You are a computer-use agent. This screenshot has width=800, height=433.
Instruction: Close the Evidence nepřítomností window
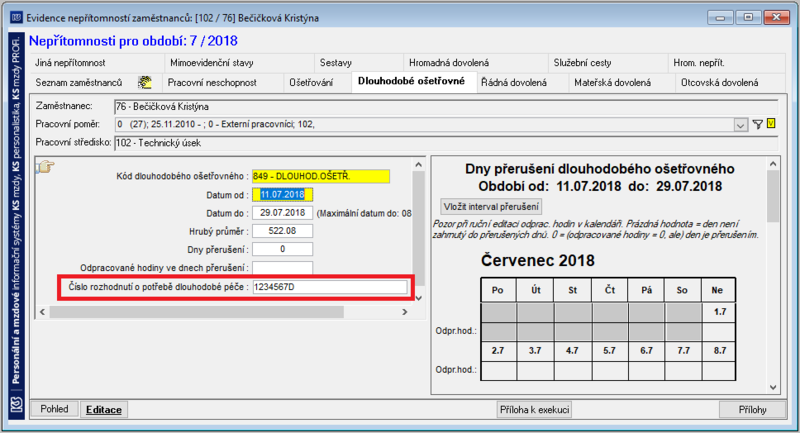tap(777, 17)
